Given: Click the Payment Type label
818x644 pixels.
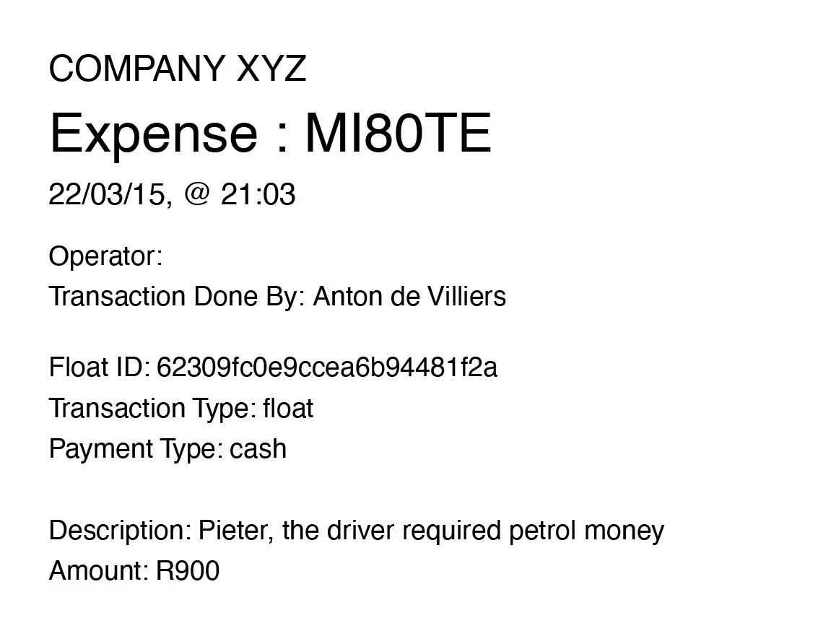Looking at the screenshot, I should point(136,449).
